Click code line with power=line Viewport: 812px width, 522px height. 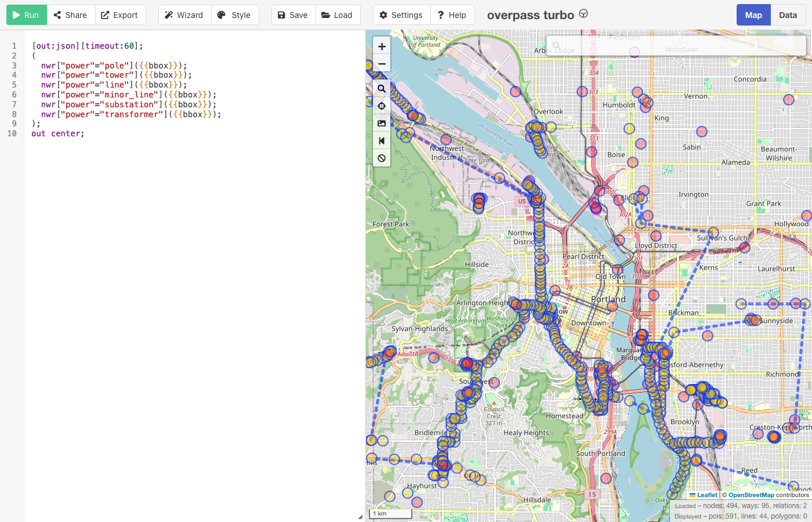114,85
